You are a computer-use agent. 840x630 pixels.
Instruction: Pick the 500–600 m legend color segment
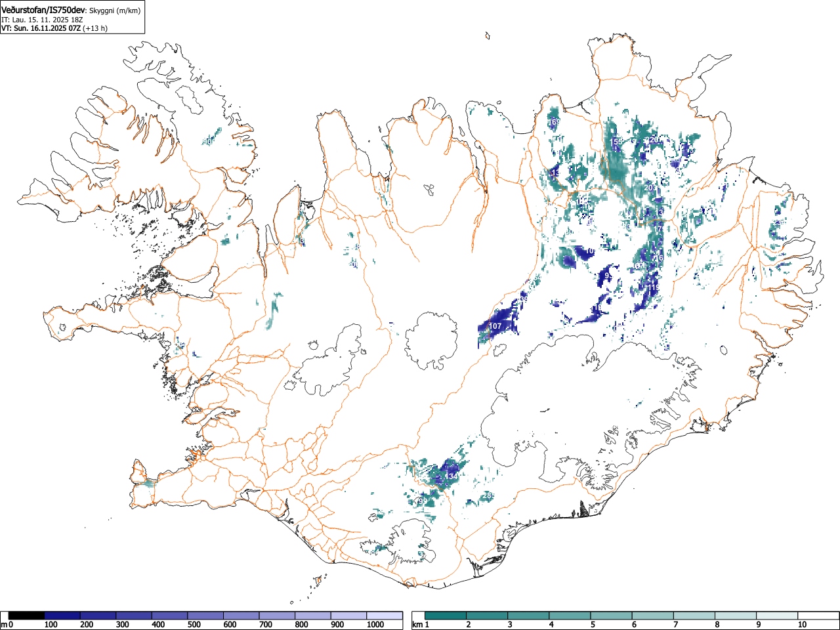point(205,616)
